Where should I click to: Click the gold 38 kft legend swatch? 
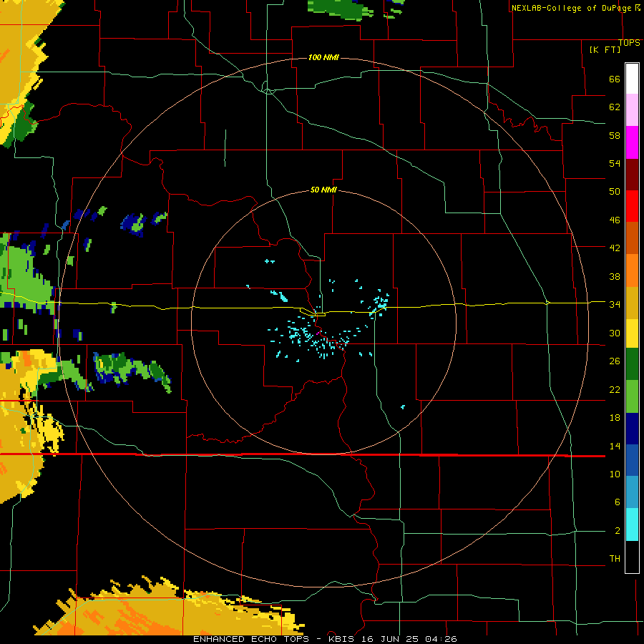(632, 303)
